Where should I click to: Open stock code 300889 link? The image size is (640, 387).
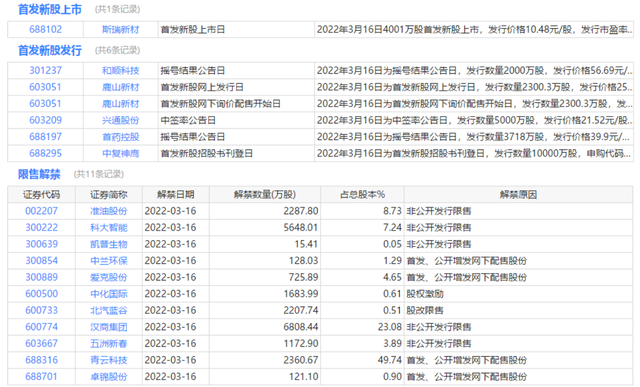(x=42, y=277)
